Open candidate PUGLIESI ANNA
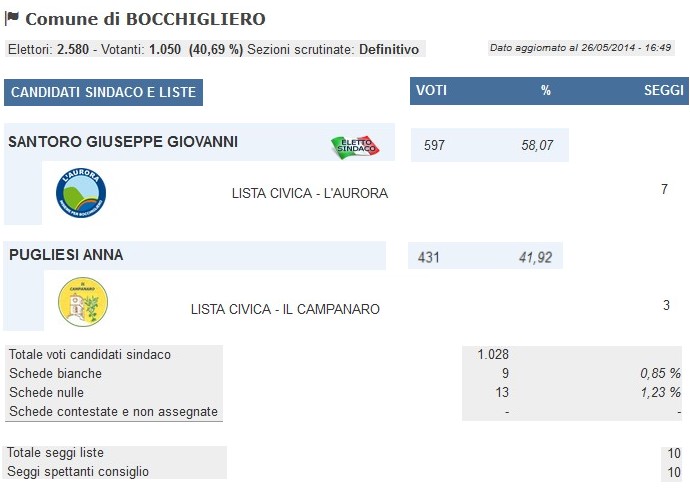Image resolution: width=690 pixels, height=500 pixels. [66, 255]
